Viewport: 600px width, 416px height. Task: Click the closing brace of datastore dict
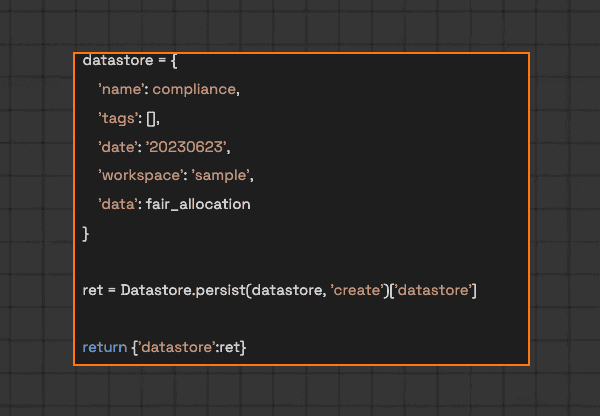tap(86, 233)
